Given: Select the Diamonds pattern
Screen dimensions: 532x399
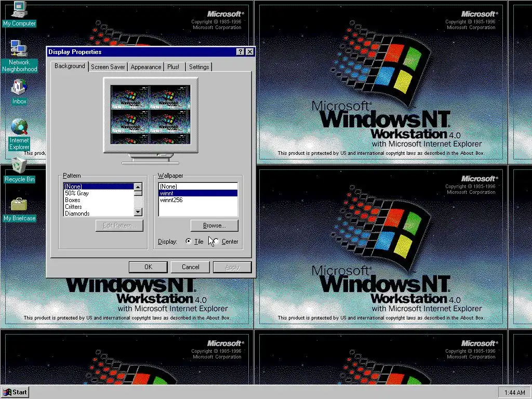Looking at the screenshot, I should tap(99, 214).
